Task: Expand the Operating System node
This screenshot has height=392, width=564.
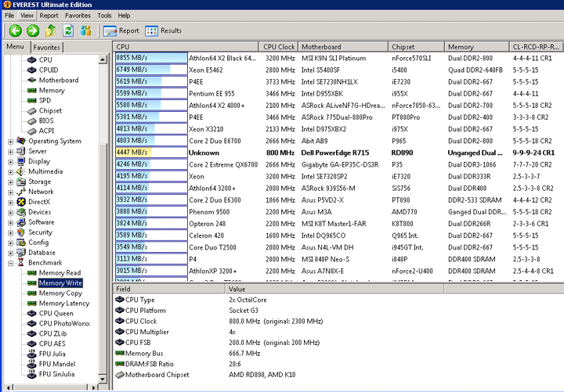Action: 10,142
